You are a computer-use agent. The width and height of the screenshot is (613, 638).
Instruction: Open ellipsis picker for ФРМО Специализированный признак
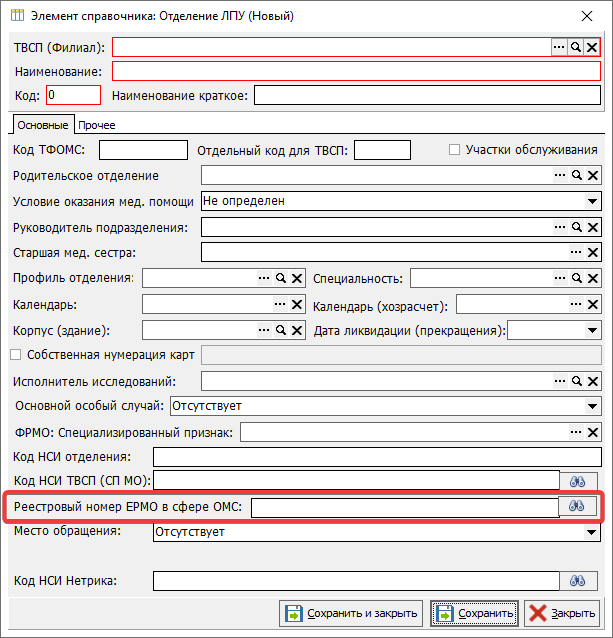pyautogui.click(x=576, y=432)
